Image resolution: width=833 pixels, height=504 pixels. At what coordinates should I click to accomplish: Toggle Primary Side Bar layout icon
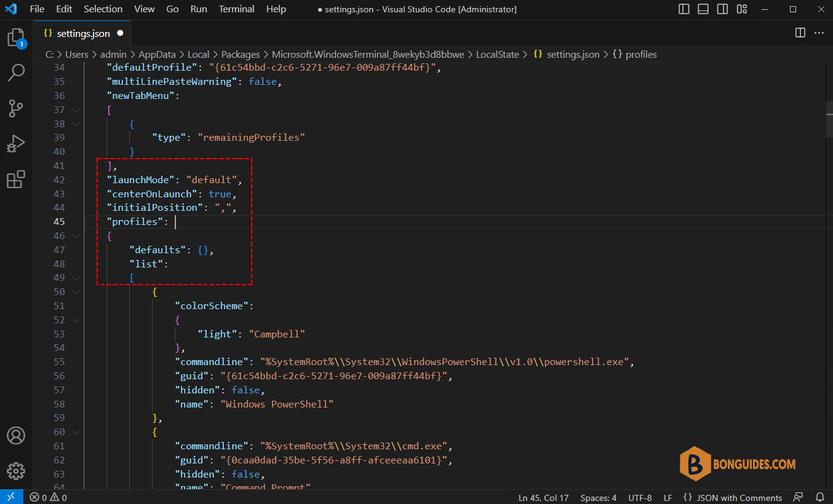coord(684,9)
